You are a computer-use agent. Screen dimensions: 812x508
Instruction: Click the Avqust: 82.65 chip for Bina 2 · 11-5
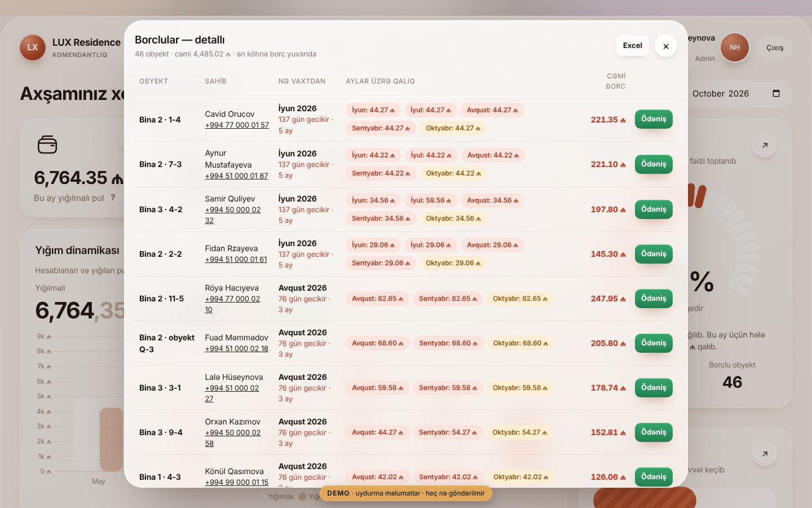click(x=377, y=299)
